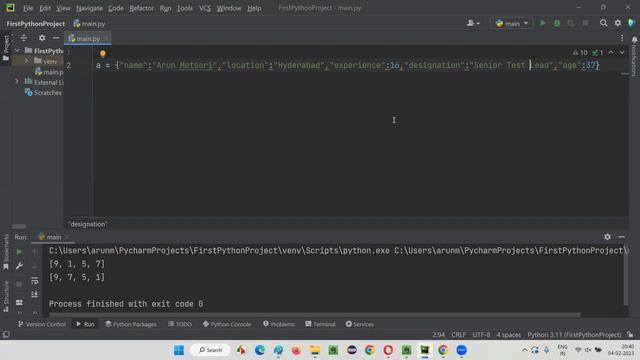Open the Problems tool window
The image size is (640, 360).
click(279, 324)
